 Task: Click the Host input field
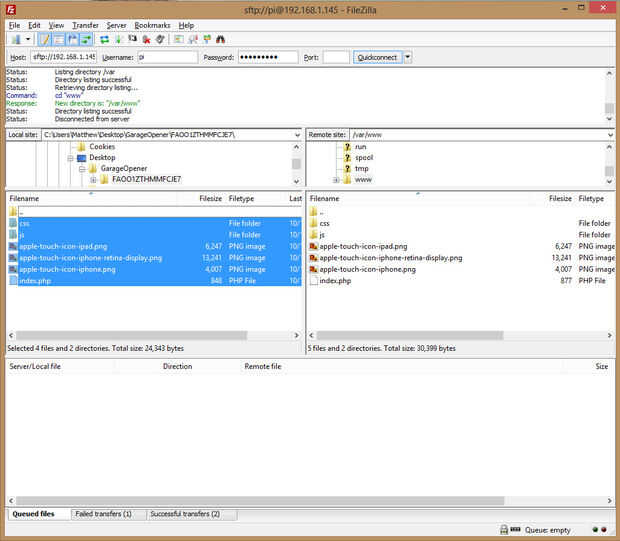point(64,57)
